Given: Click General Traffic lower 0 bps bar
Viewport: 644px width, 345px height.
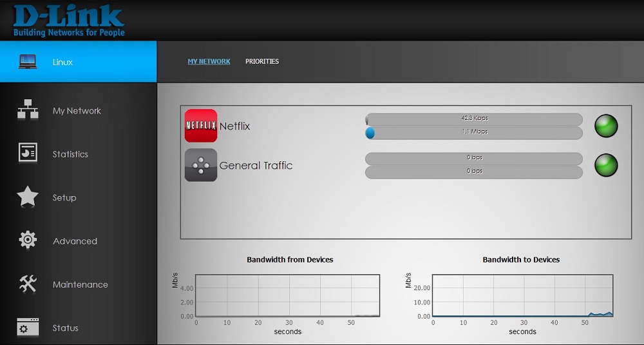Looking at the screenshot, I should [x=474, y=172].
